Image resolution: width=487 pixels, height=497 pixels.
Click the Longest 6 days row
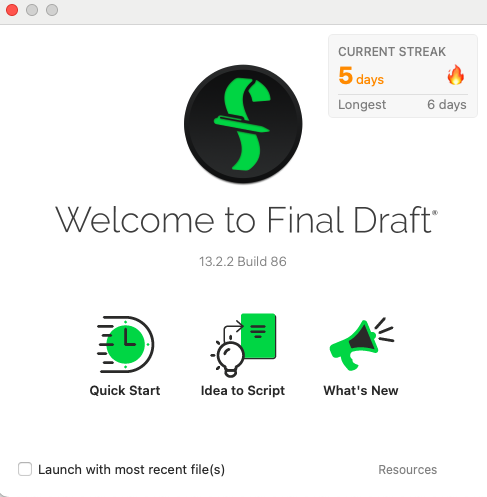click(x=402, y=105)
